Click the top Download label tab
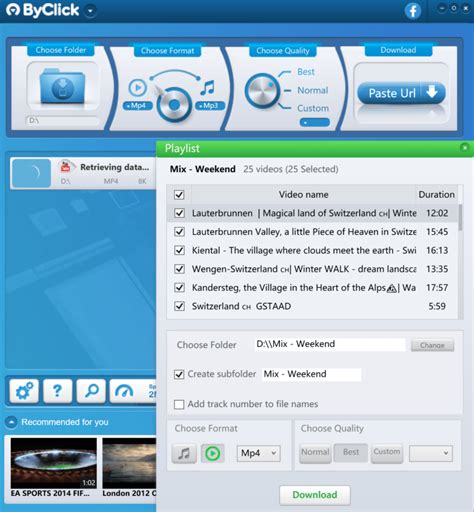Image resolution: width=474 pixels, height=512 pixels. [398, 50]
